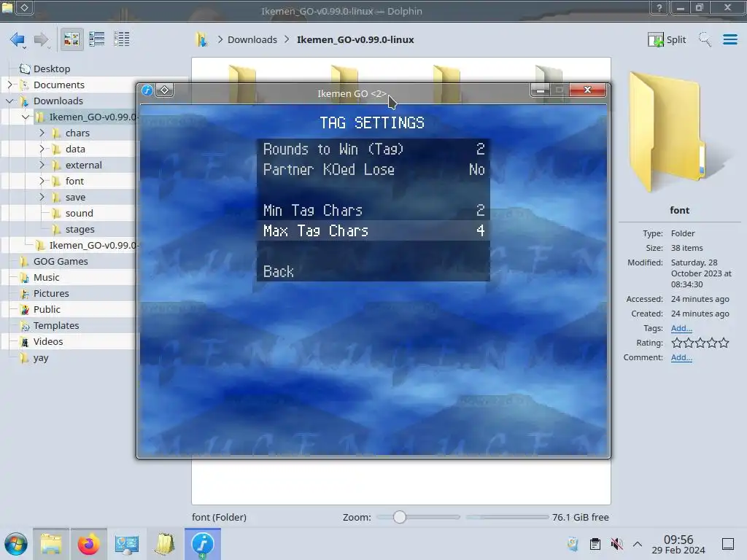Image resolution: width=747 pixels, height=560 pixels.
Task: Expand the chars folder node
Action: (x=42, y=133)
